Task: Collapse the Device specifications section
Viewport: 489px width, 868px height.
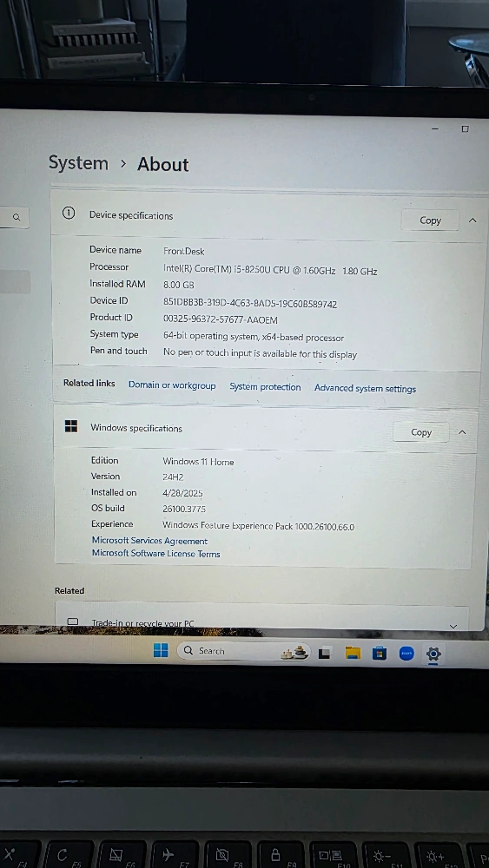Action: [472, 220]
